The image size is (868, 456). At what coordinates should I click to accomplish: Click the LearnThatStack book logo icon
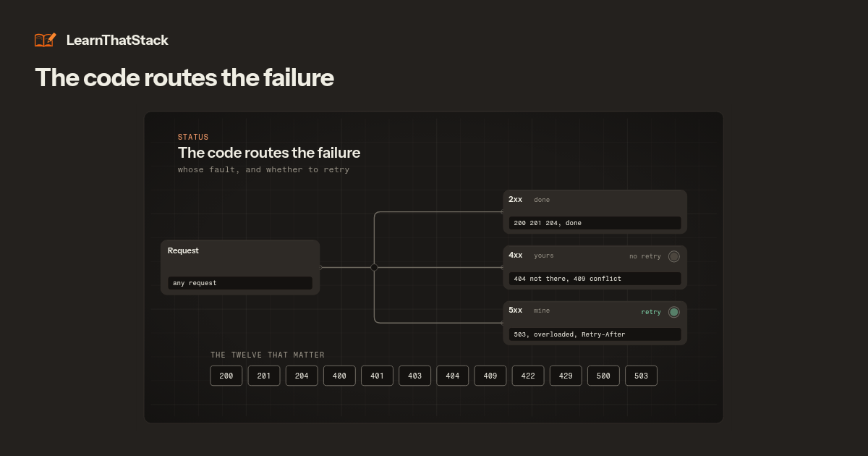(45, 40)
